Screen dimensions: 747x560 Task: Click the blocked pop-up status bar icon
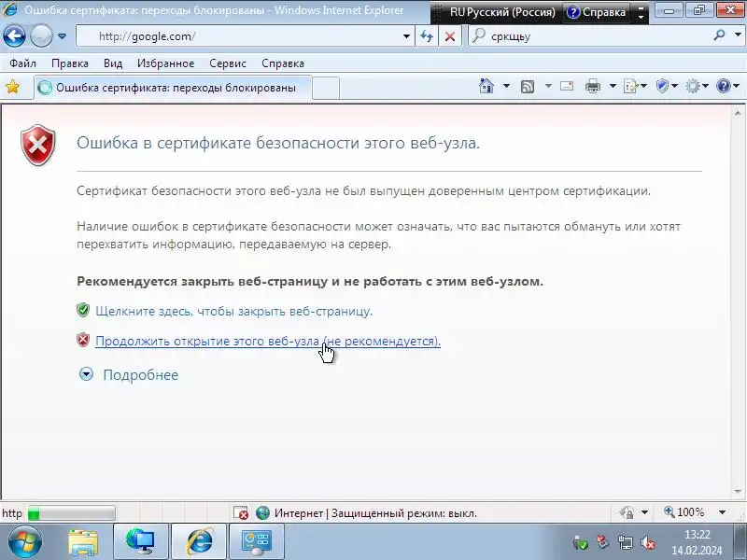pos(241,512)
